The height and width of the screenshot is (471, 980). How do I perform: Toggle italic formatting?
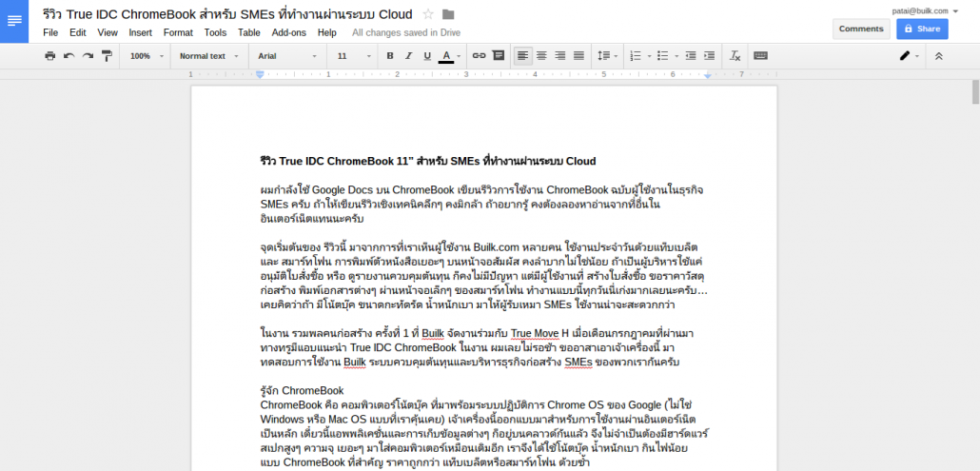coord(409,56)
